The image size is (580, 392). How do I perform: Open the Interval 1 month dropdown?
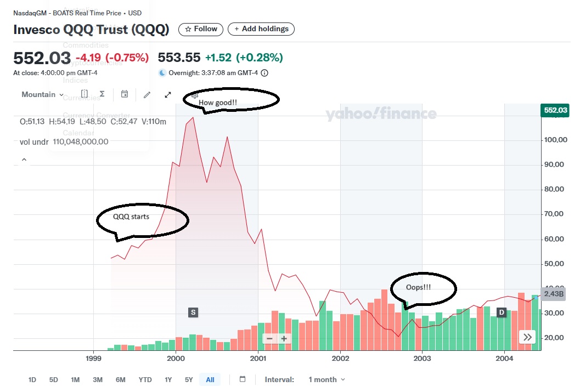pyautogui.click(x=327, y=379)
